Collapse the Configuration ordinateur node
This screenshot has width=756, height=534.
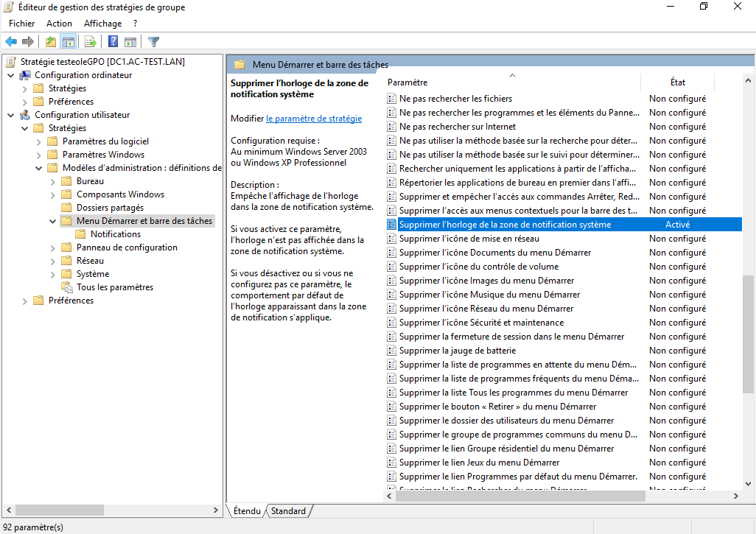pyautogui.click(x=11, y=75)
